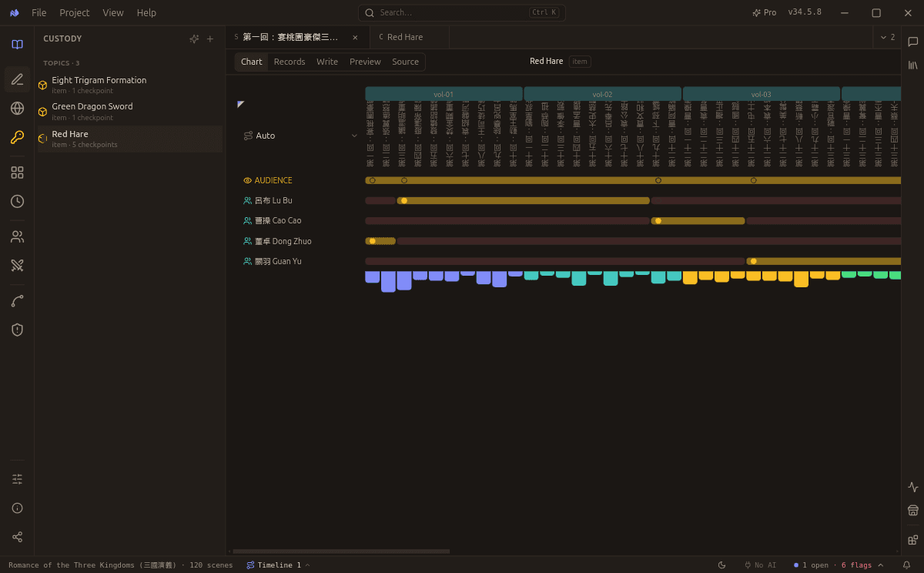Open the Project menu
The height and width of the screenshot is (573, 924).
click(x=75, y=12)
